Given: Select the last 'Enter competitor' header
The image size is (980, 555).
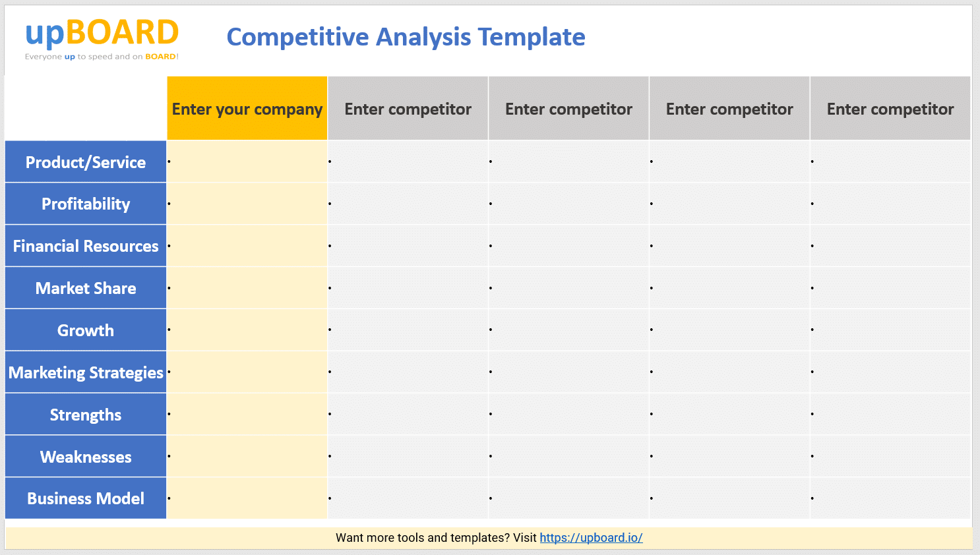Looking at the screenshot, I should click(890, 109).
